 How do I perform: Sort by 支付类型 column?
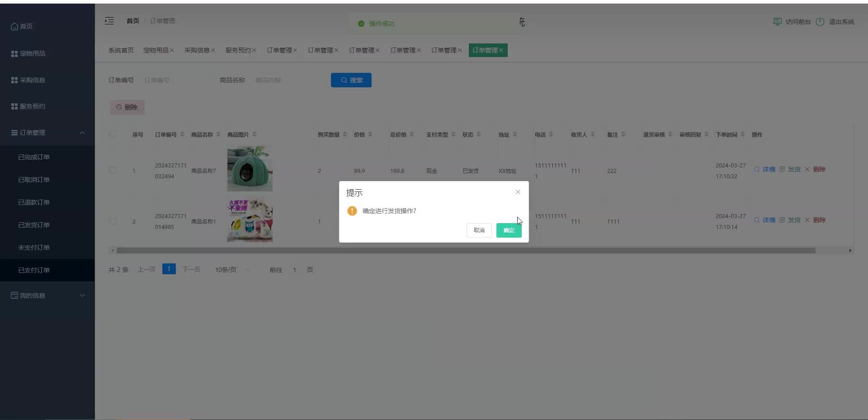click(x=453, y=134)
